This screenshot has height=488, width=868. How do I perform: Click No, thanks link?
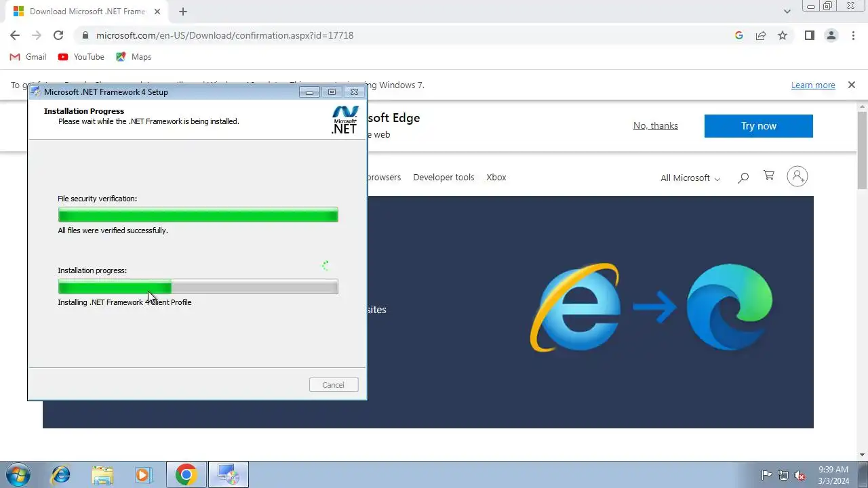tap(656, 125)
